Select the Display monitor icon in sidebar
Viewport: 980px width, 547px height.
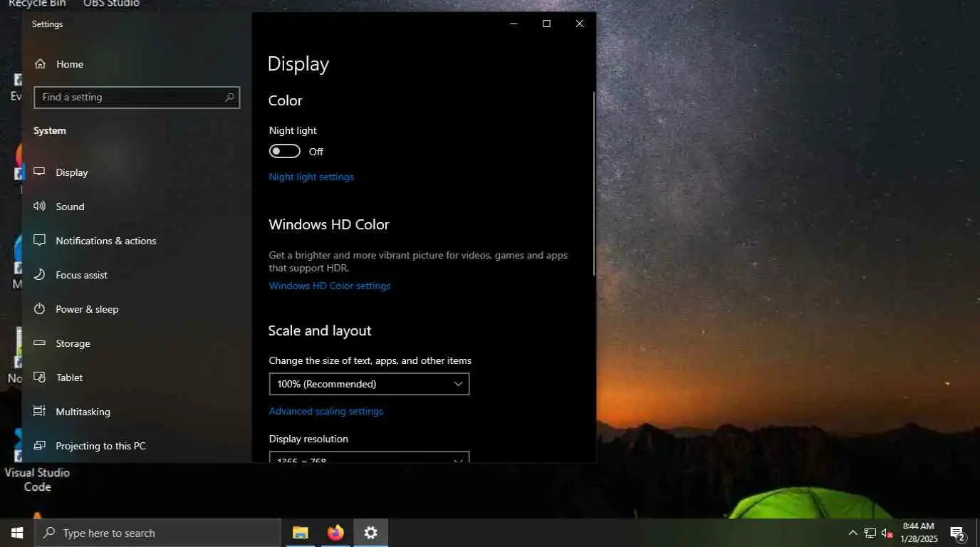39,172
